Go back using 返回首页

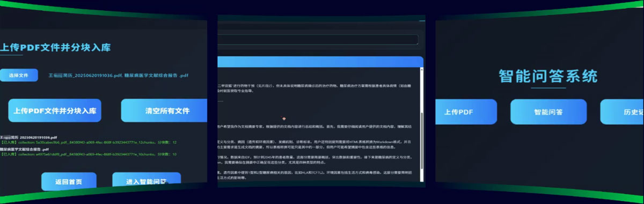(x=68, y=181)
